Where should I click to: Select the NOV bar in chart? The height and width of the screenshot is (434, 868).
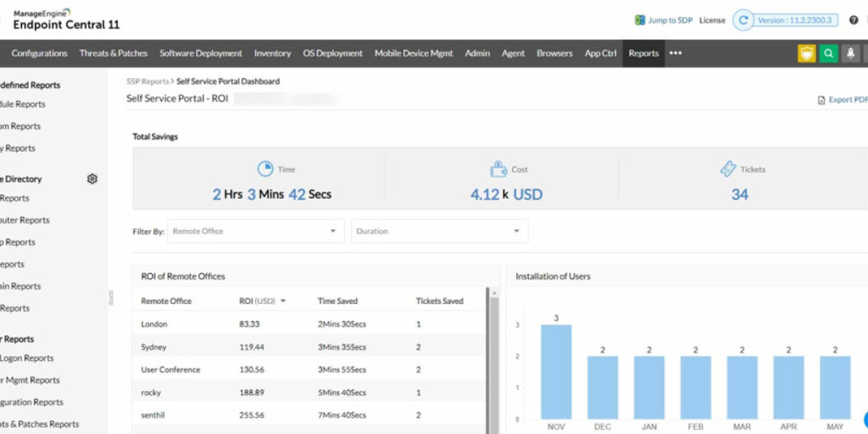coord(556,372)
